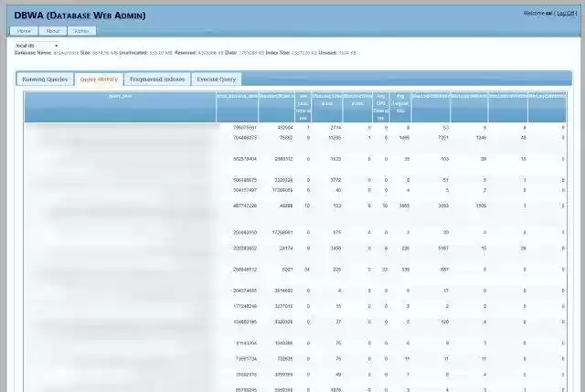The width and height of the screenshot is (585, 392).
Task: Click the Index Size label
Action: [278, 53]
